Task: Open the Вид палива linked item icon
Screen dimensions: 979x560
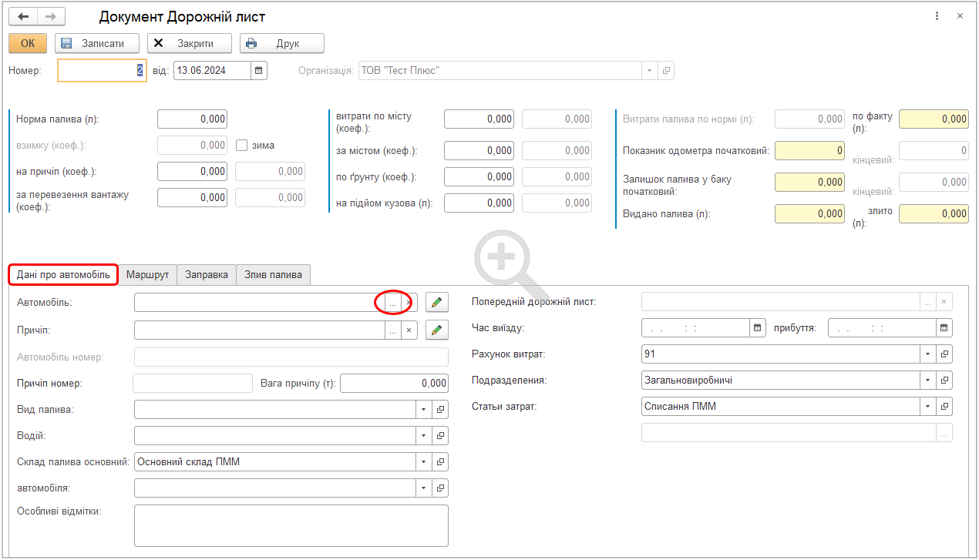Action: (440, 409)
